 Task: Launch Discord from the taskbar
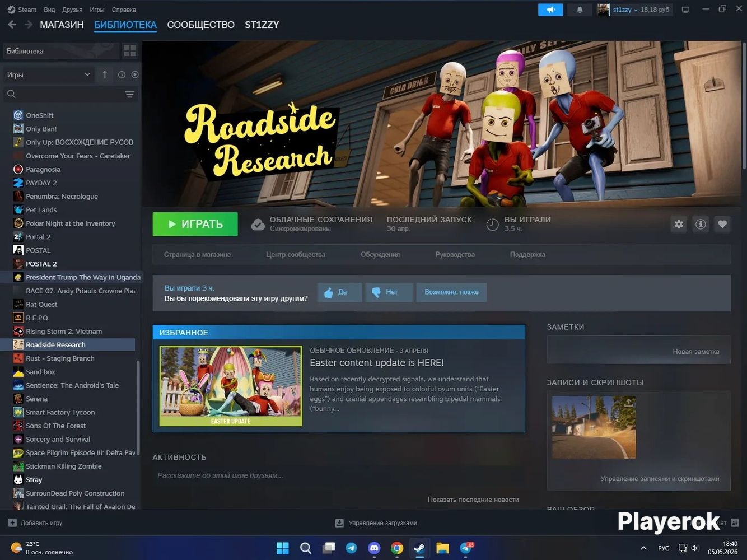(x=374, y=548)
